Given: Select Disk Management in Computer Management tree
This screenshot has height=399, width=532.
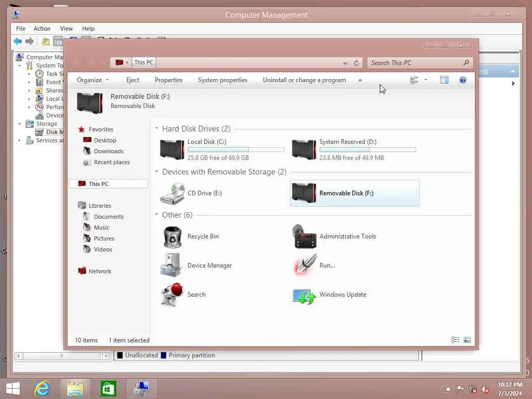Looking at the screenshot, I should coord(49,132).
